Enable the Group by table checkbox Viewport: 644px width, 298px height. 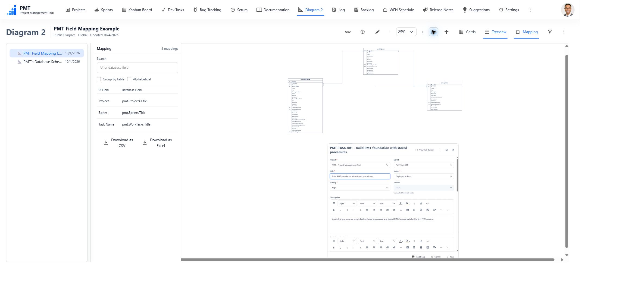(x=99, y=79)
